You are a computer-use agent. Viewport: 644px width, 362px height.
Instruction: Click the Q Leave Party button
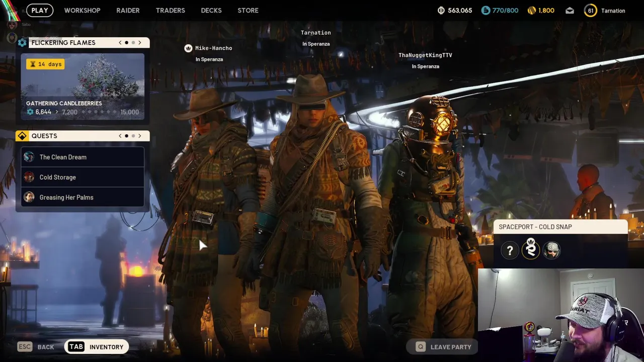pyautogui.click(x=443, y=347)
